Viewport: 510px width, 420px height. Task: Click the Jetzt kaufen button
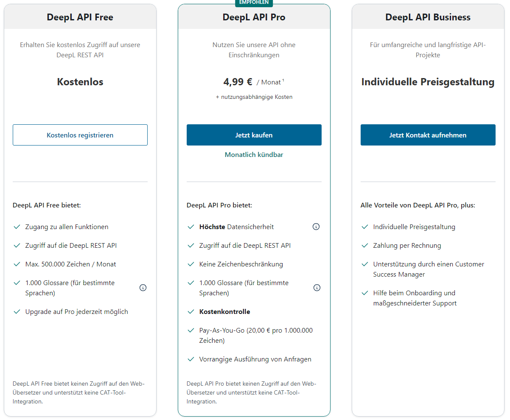pyautogui.click(x=254, y=134)
